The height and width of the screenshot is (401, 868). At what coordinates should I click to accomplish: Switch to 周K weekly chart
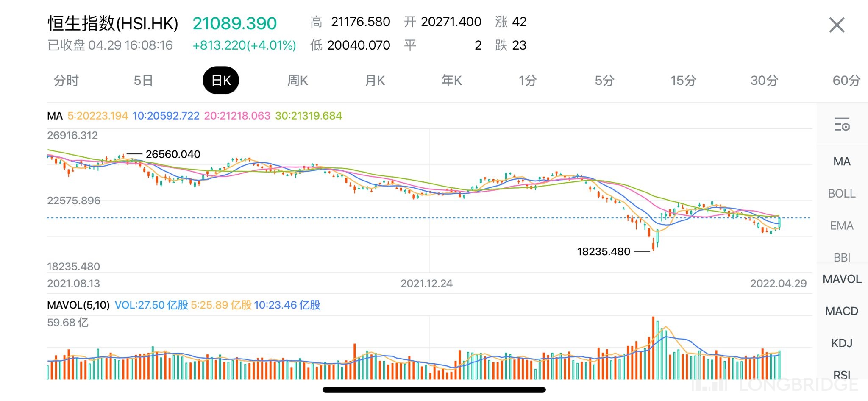298,81
